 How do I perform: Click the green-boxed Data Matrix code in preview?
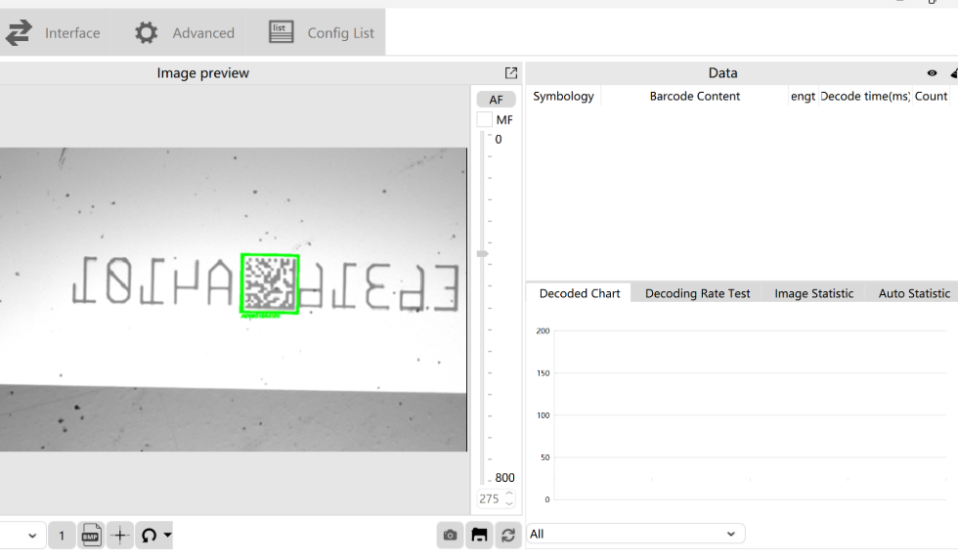270,284
